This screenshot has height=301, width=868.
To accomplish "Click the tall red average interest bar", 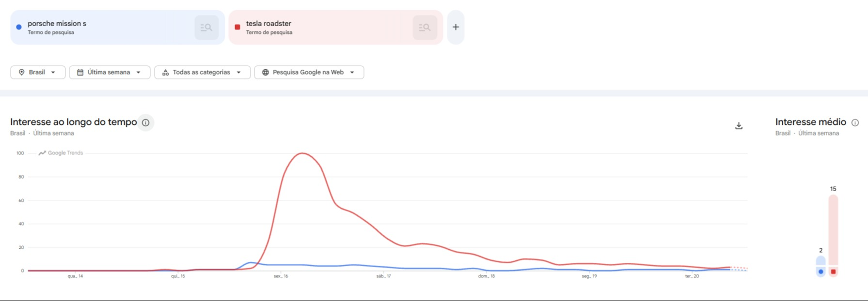I will (833, 236).
